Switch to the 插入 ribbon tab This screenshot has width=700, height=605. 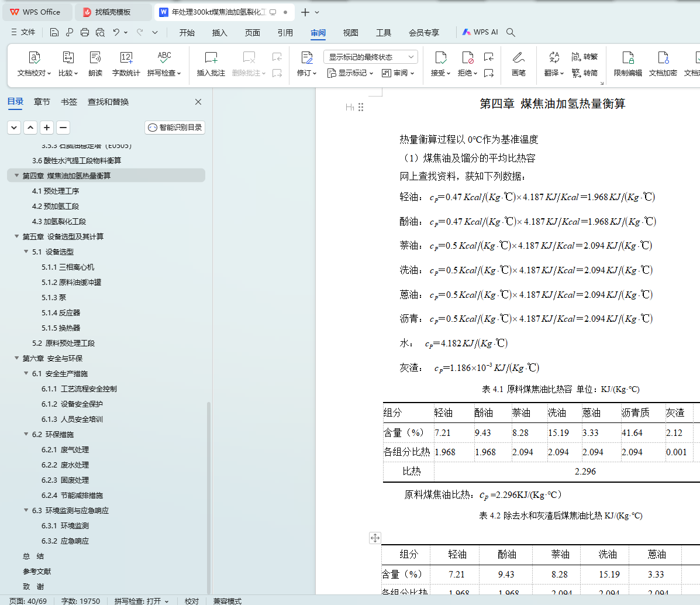click(219, 33)
